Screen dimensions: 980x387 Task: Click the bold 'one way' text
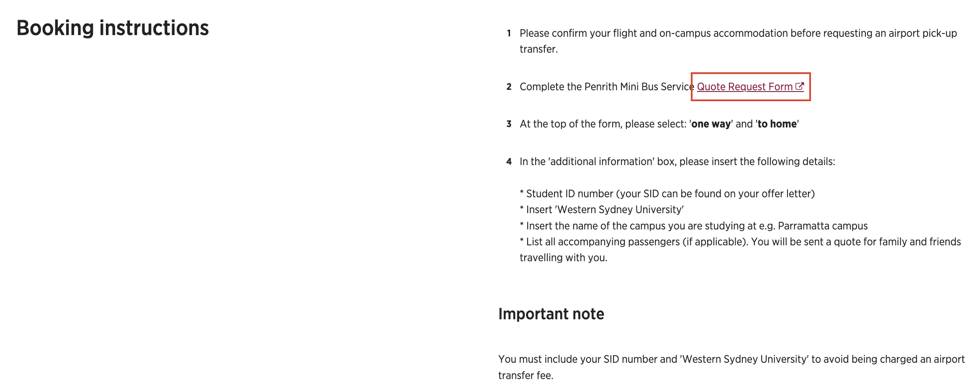(711, 124)
